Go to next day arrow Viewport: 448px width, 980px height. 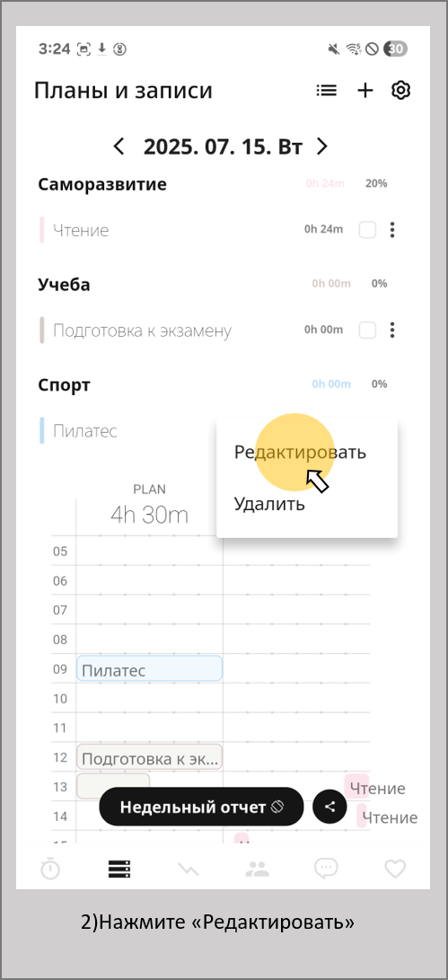pyautogui.click(x=321, y=147)
